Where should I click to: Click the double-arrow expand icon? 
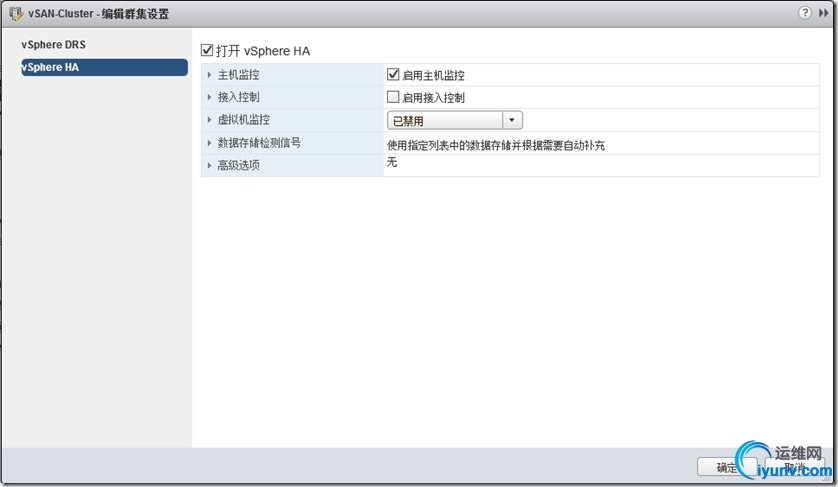tap(824, 13)
